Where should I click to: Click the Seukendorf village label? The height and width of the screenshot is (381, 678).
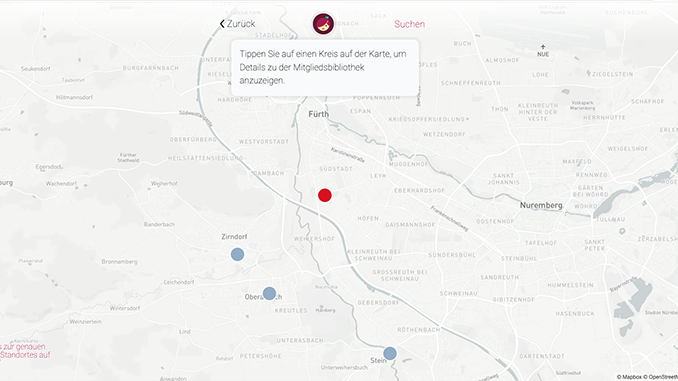click(x=35, y=69)
